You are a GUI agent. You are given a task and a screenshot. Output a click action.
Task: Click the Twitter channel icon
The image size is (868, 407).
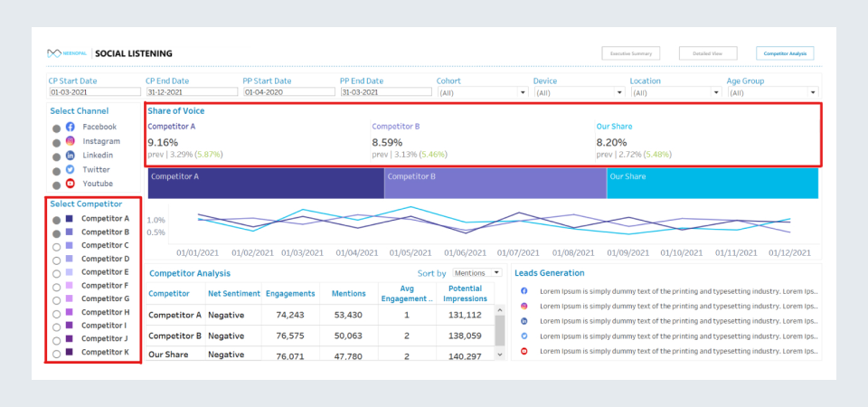point(71,169)
